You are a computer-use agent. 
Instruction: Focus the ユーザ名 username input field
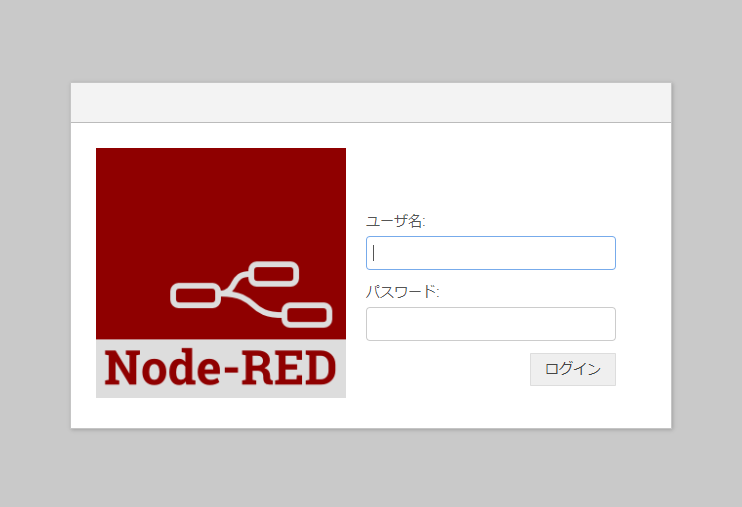[491, 253]
